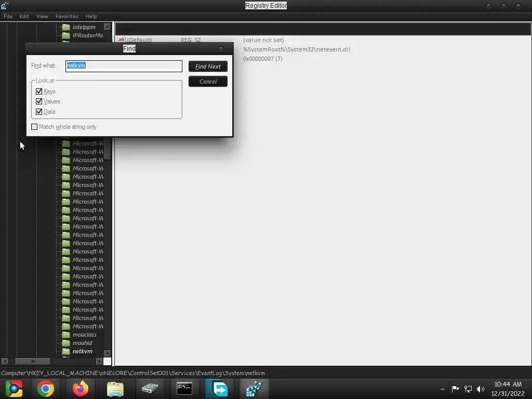The image size is (532, 399).
Task: Click the network tray icon
Action: [468, 389]
